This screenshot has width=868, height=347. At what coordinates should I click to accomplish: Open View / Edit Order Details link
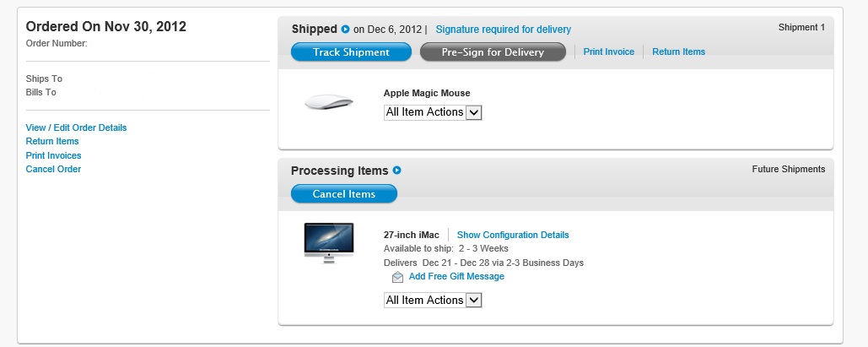pos(76,127)
